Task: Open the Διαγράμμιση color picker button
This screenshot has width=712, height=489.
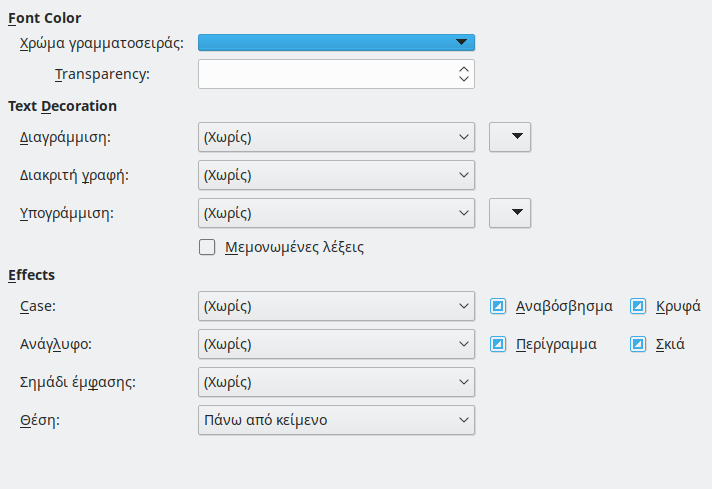Action: pos(509,137)
